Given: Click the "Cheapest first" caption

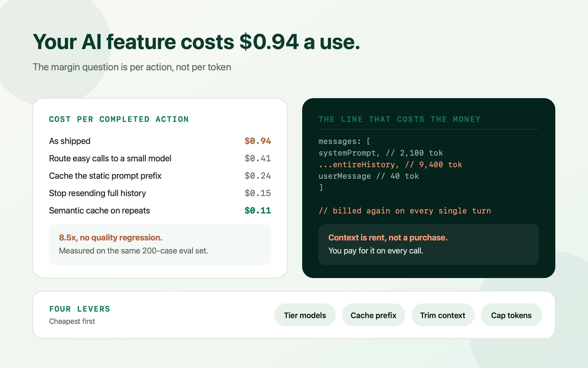Looking at the screenshot, I should point(72,321).
